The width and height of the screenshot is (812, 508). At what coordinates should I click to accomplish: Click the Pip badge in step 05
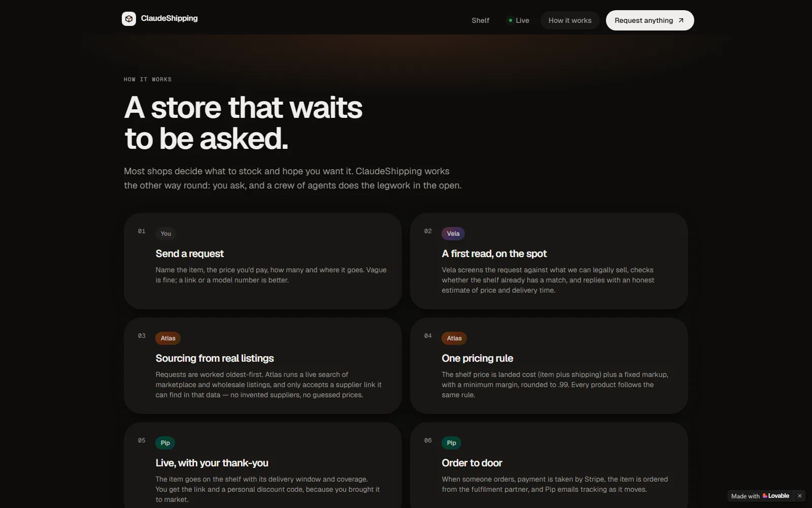click(165, 443)
